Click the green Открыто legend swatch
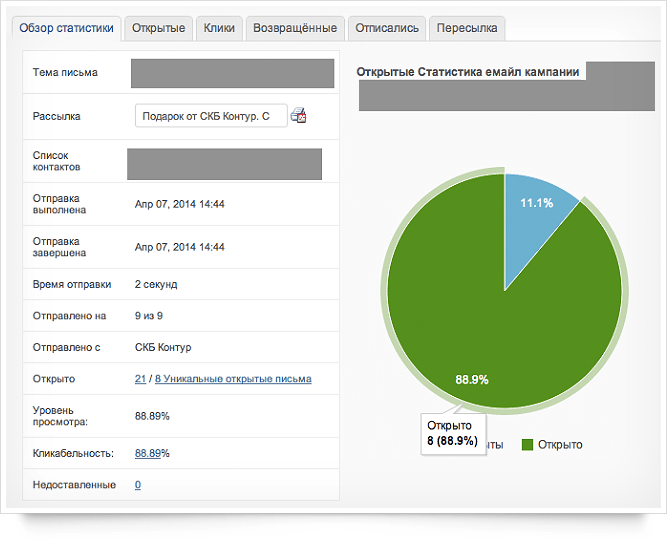The width and height of the screenshot is (667, 540). tap(527, 445)
